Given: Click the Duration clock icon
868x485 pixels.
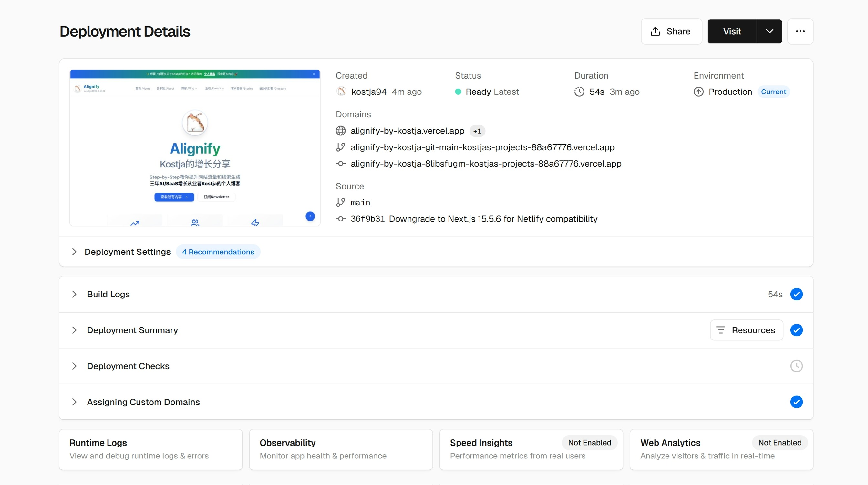Looking at the screenshot, I should 579,92.
